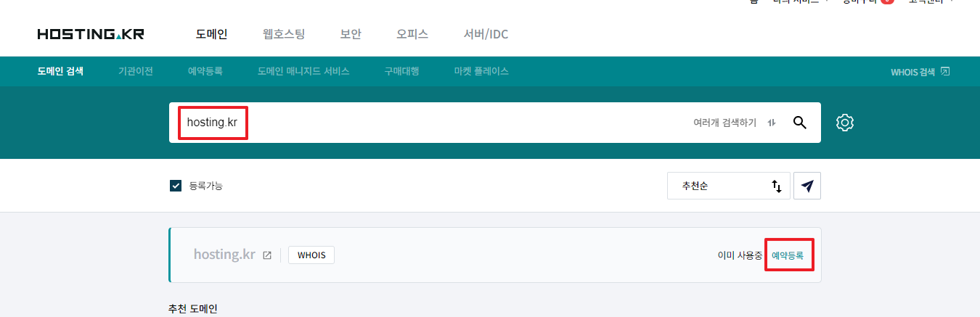The image size is (980, 317).
Task: Open hosting.kr external link icon
Action: coord(267,255)
